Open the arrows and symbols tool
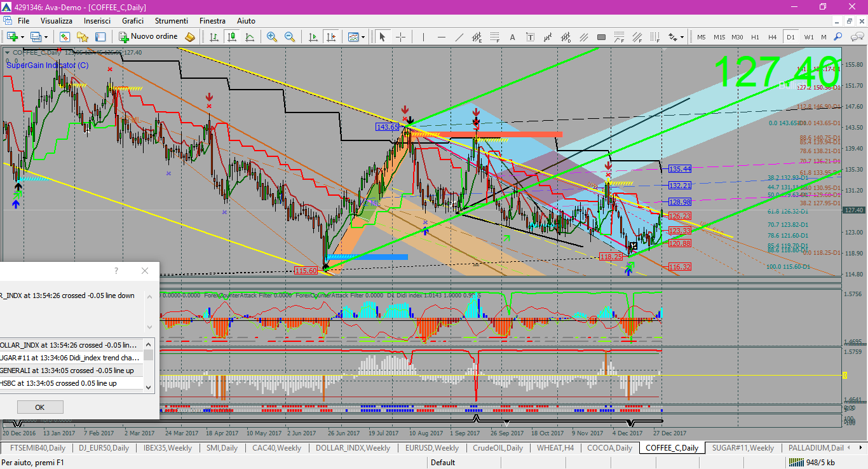Screen dimensions: 868x469 672,37
